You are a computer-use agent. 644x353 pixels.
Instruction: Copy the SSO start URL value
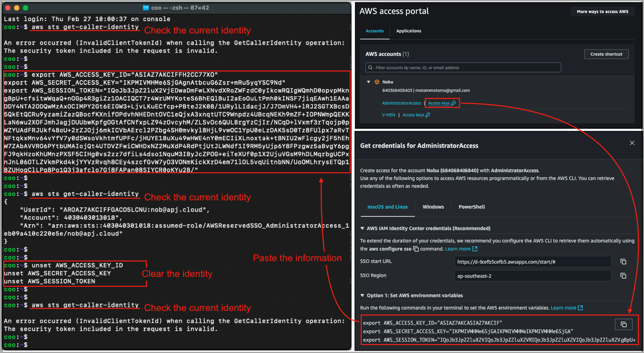click(623, 262)
